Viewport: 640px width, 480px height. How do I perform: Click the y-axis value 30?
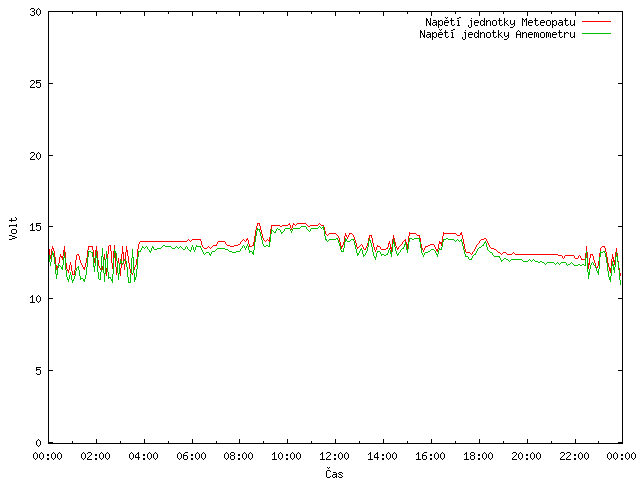coord(36,12)
